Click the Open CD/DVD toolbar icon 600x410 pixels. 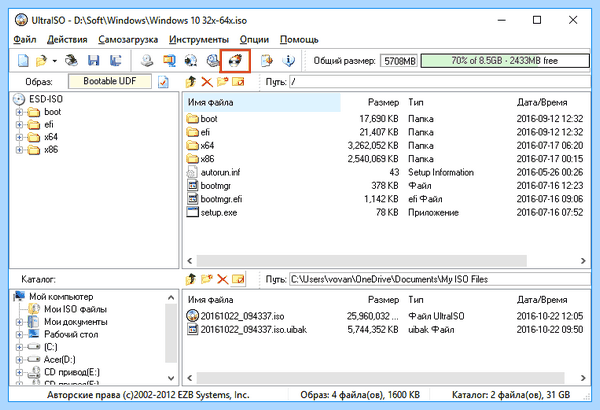pos(71,60)
